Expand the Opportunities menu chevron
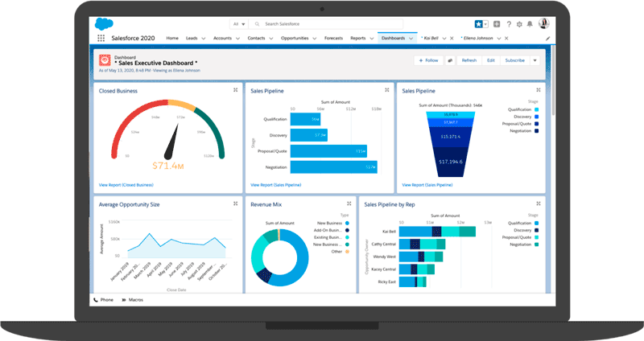 pyautogui.click(x=312, y=38)
